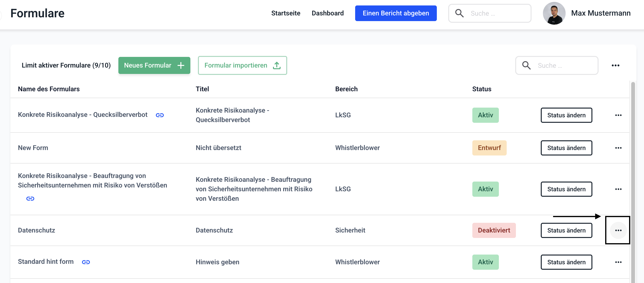The image size is (644, 283).
Task: Open more options for Standard hint form
Action: tap(618, 262)
